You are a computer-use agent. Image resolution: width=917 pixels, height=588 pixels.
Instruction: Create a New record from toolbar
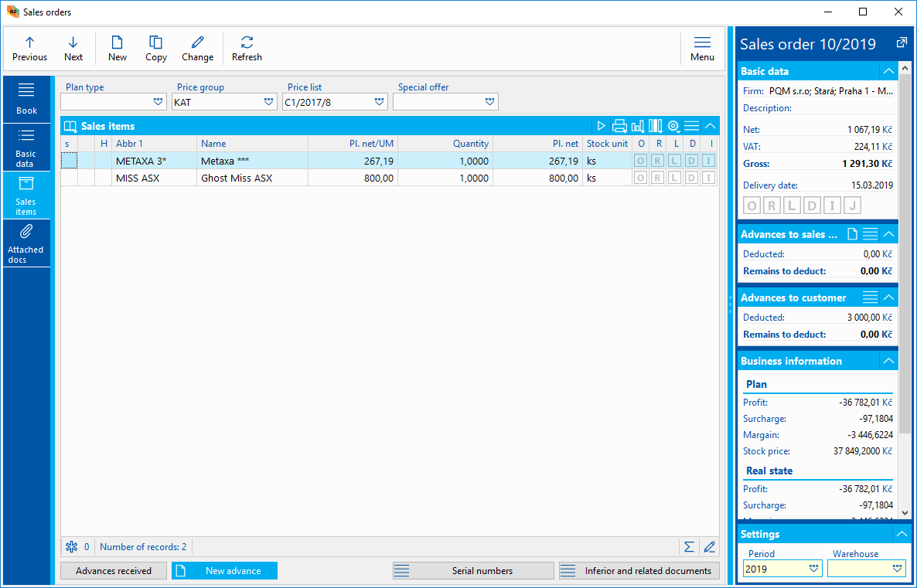[117, 49]
